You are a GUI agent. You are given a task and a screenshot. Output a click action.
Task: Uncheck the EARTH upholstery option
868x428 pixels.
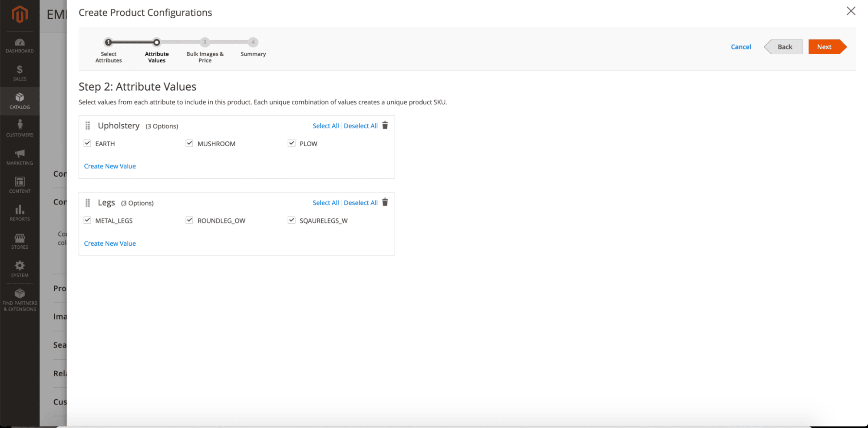(x=87, y=143)
